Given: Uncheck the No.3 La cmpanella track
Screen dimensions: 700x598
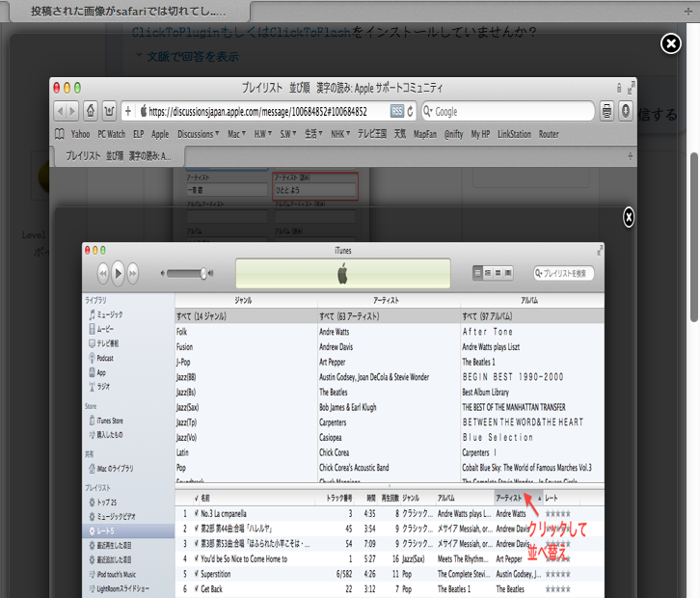Looking at the screenshot, I should pos(197,513).
